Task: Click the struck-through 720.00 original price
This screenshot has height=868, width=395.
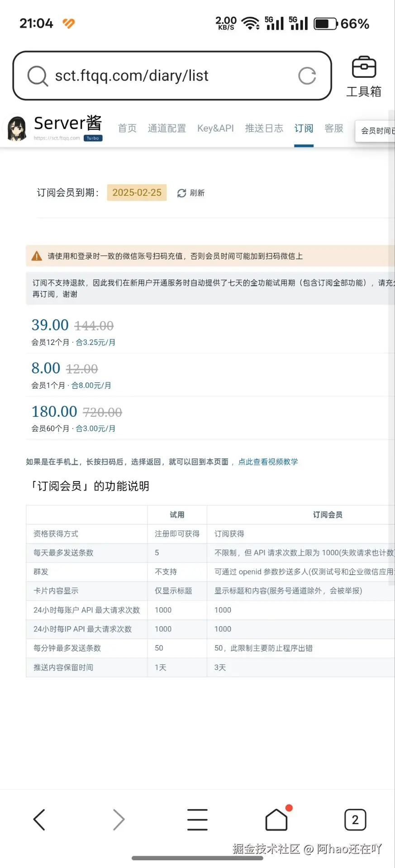Action: click(102, 412)
